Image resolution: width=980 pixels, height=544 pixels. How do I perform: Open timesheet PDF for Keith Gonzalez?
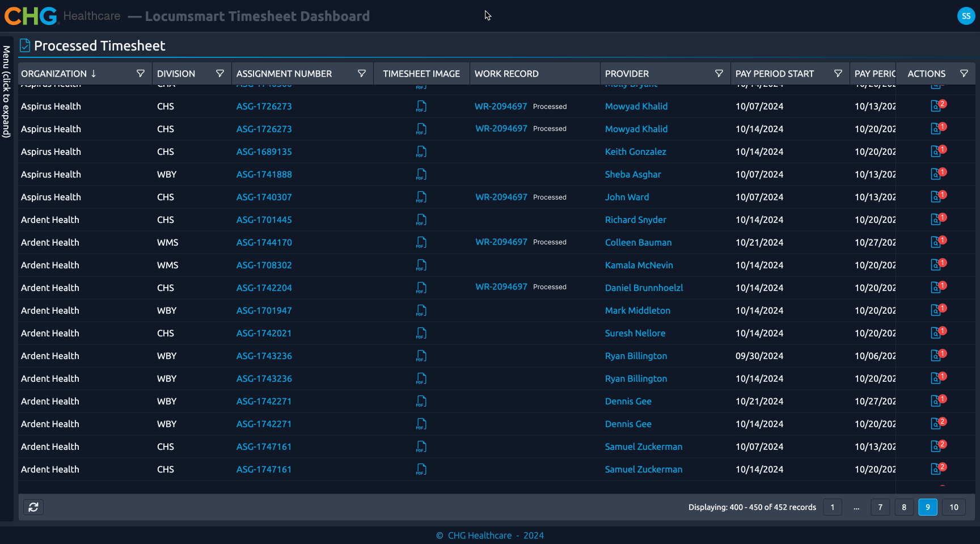421,152
